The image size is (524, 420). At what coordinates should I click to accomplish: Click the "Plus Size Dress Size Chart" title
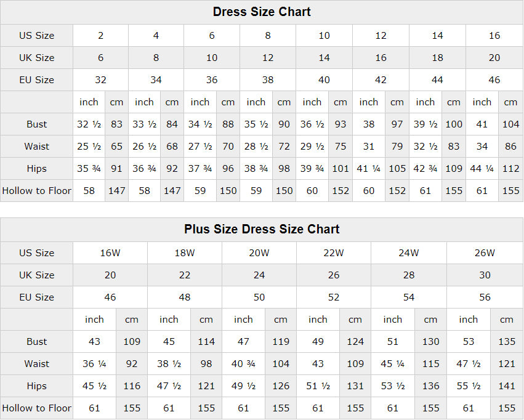click(x=262, y=229)
